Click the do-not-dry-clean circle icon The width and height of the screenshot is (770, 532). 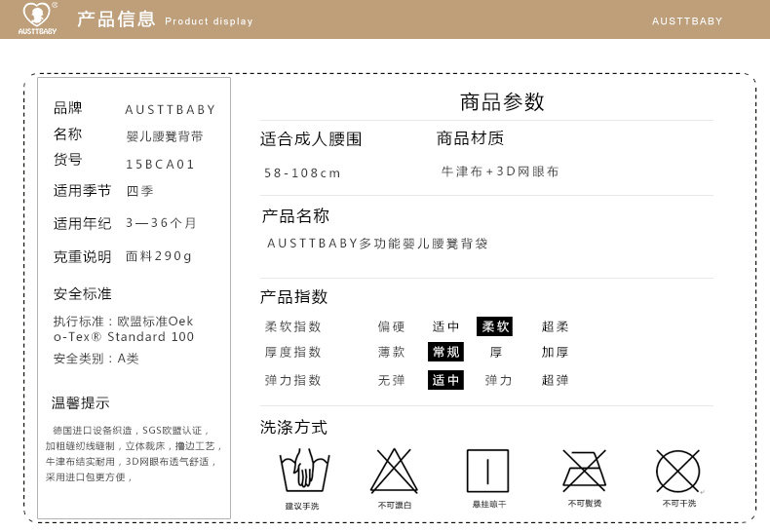click(677, 472)
